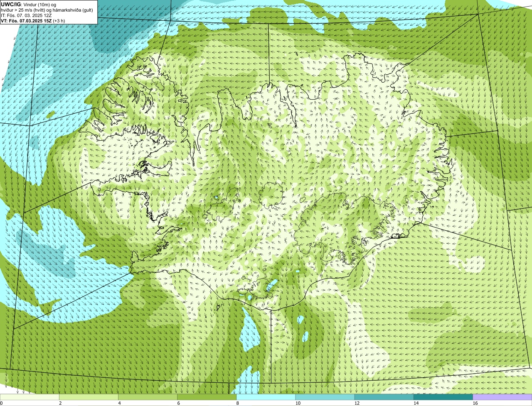Click the legend scale label '12'
Viewport: 532px width, 406px height.
coord(357,403)
